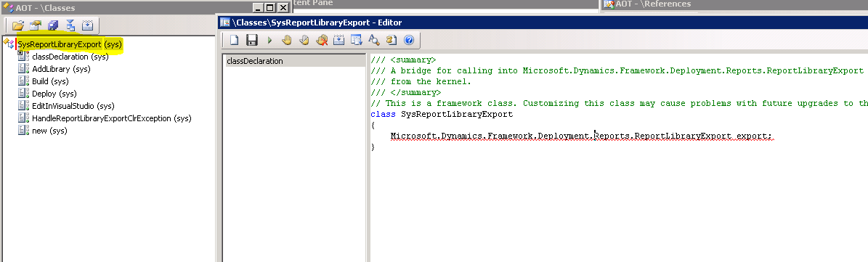Minimize the AOT - \Classes window
The image size is (868, 262).
click(258, 8)
